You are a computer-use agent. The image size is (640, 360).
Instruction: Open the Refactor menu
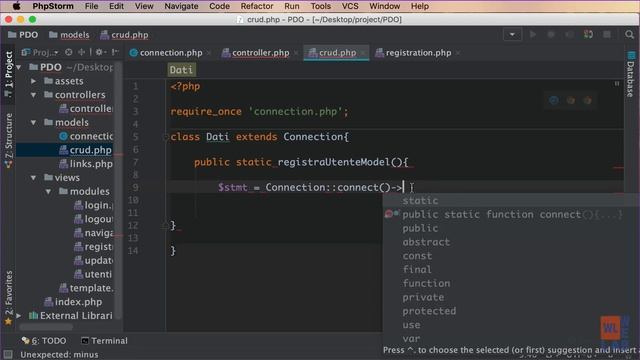point(256,6)
